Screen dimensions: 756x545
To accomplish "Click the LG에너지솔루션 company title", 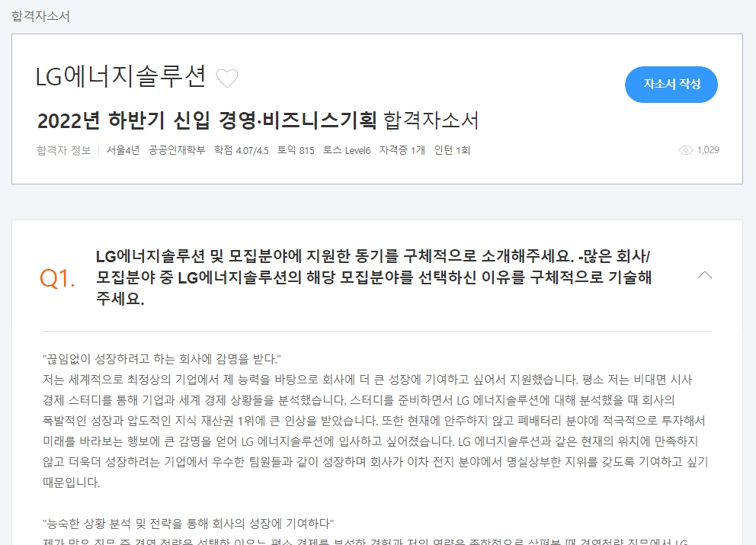I will [x=121, y=77].
